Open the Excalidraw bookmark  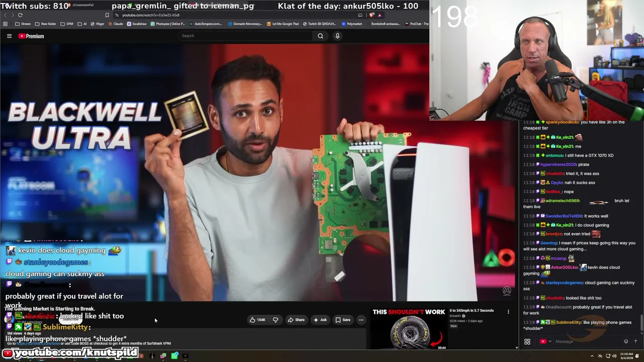[137, 24]
